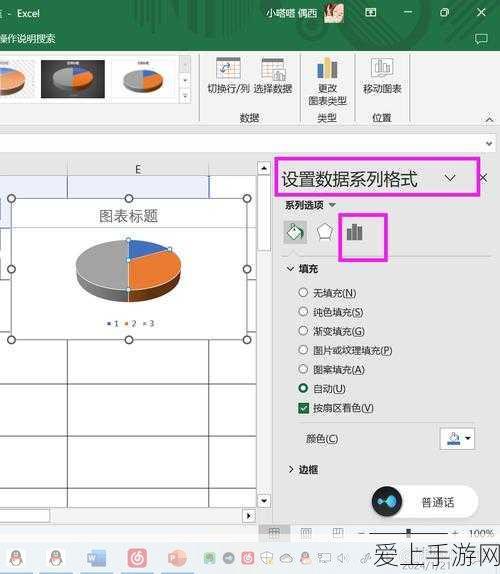Click the zoom out minus button
The height and width of the screenshot is (574, 500).
coord(362,533)
